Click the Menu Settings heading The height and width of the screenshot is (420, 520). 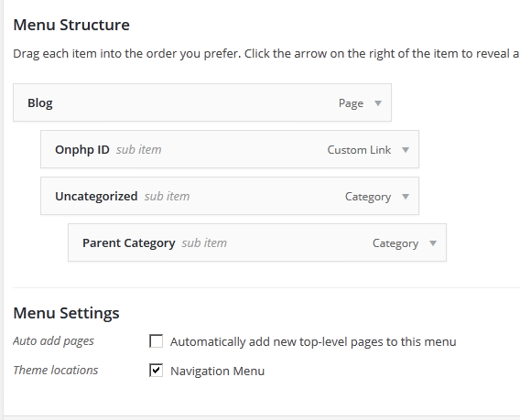click(66, 313)
